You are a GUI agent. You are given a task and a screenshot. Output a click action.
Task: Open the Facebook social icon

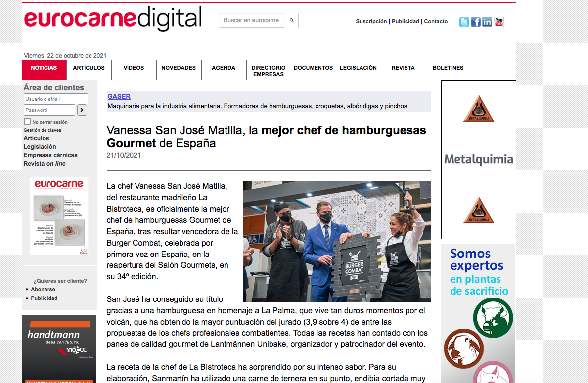pyautogui.click(x=476, y=22)
